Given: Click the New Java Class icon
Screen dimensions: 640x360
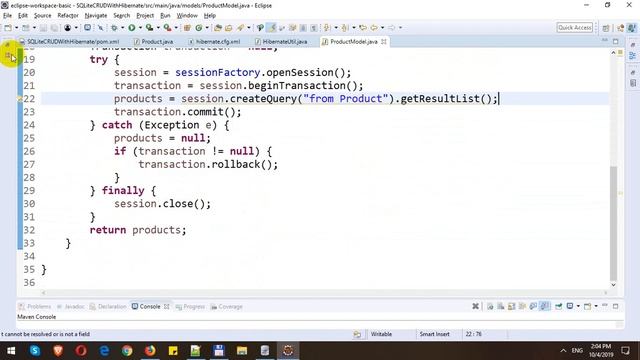Looking at the screenshot, I should (x=199, y=28).
